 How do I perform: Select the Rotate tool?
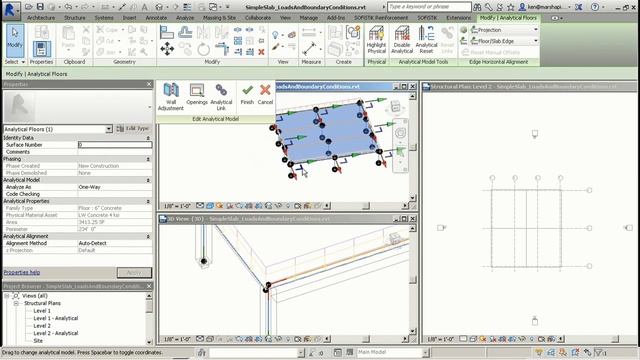[x=203, y=49]
